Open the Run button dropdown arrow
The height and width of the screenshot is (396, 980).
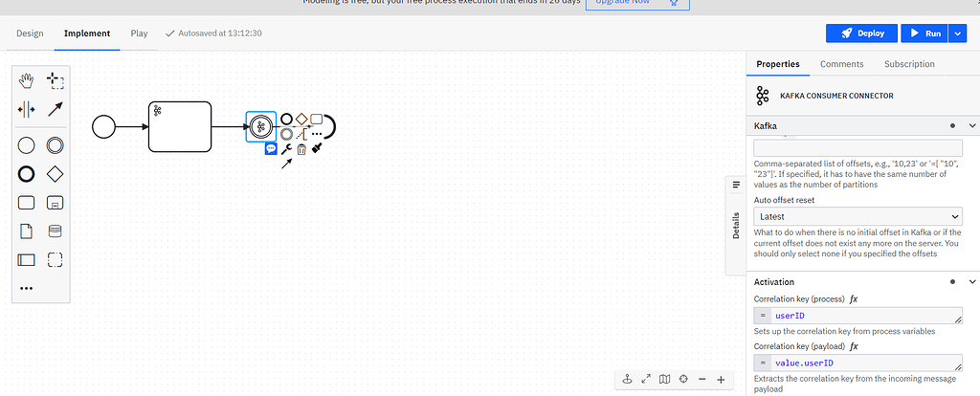click(x=960, y=33)
